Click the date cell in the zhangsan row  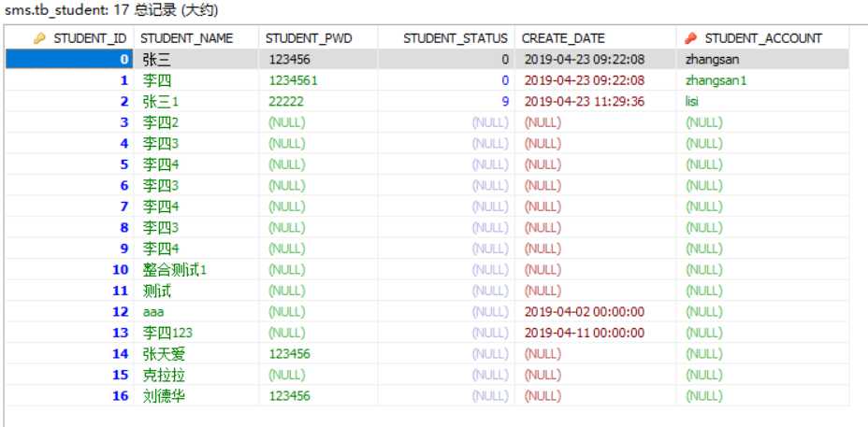(x=585, y=59)
